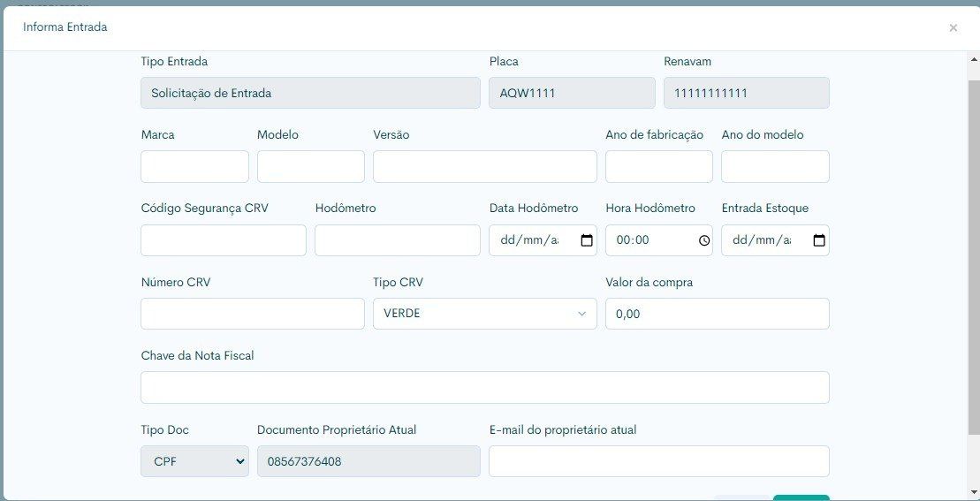Click the Marca input field
This screenshot has width=980, height=501.
tap(194, 166)
